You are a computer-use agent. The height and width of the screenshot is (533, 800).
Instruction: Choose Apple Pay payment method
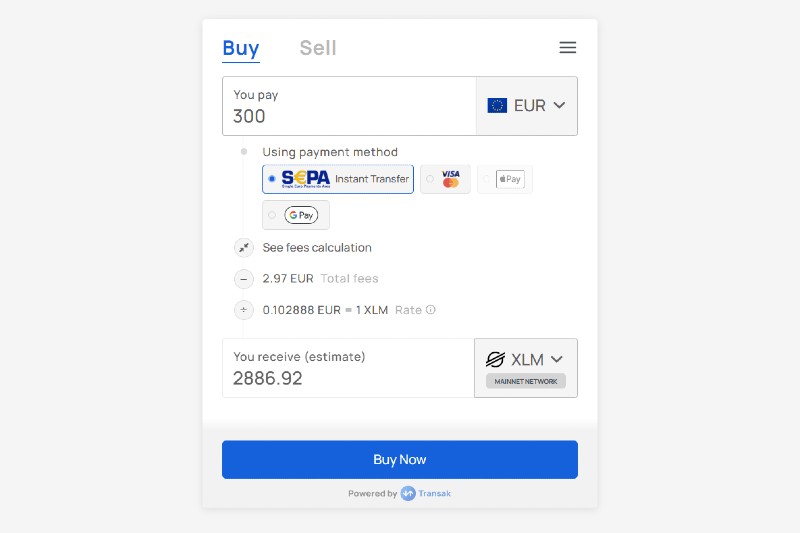pos(505,179)
